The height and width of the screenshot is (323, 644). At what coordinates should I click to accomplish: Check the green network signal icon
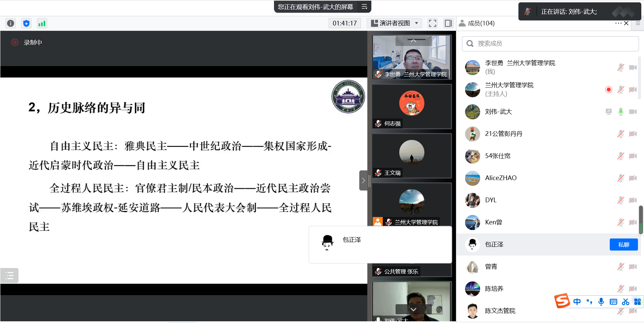(42, 23)
